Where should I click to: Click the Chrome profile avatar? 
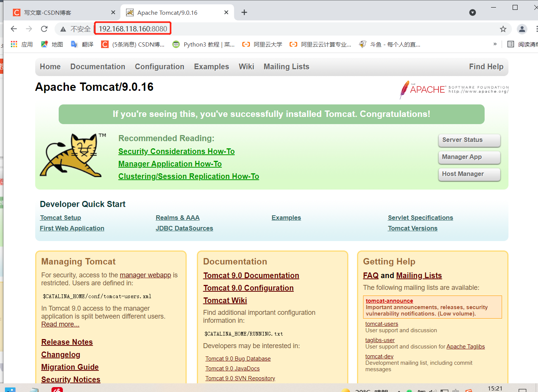tap(522, 28)
